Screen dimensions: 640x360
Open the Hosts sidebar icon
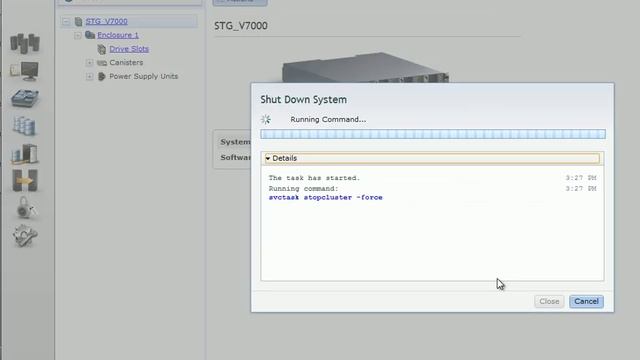[x=24, y=153]
